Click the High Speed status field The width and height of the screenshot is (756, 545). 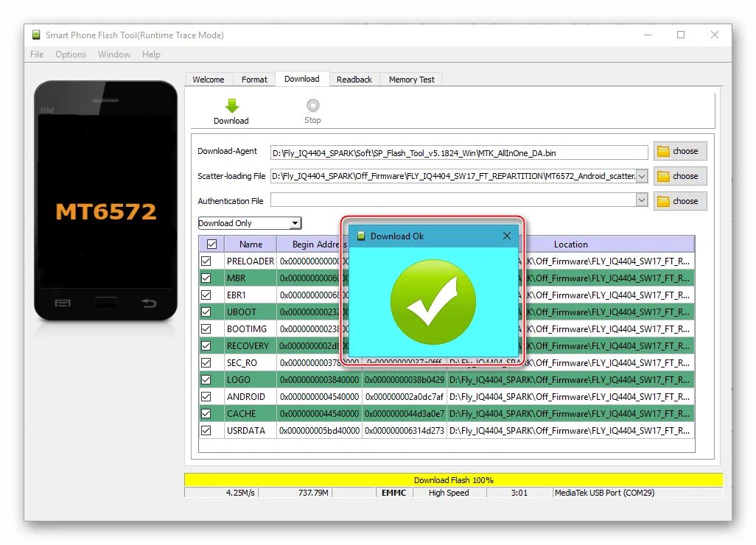coord(449,493)
